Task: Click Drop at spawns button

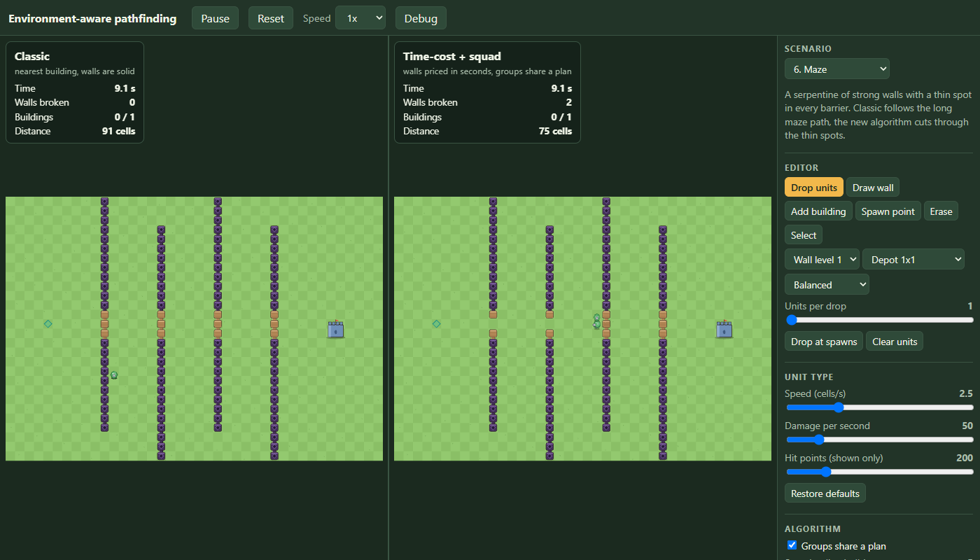Action: 824,342
